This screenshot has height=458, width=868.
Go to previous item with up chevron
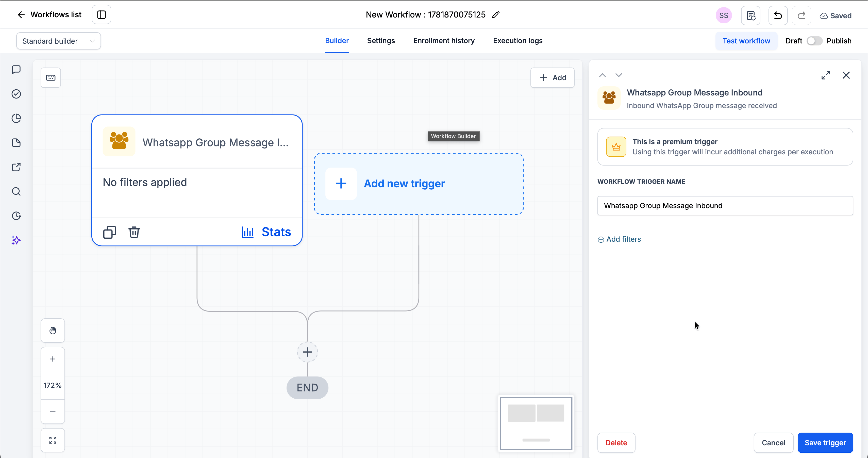click(603, 75)
